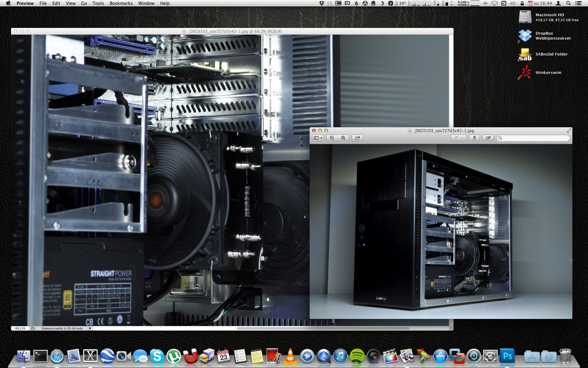Open the sidebar view mode dropdown
The image size is (588, 368).
tap(318, 138)
